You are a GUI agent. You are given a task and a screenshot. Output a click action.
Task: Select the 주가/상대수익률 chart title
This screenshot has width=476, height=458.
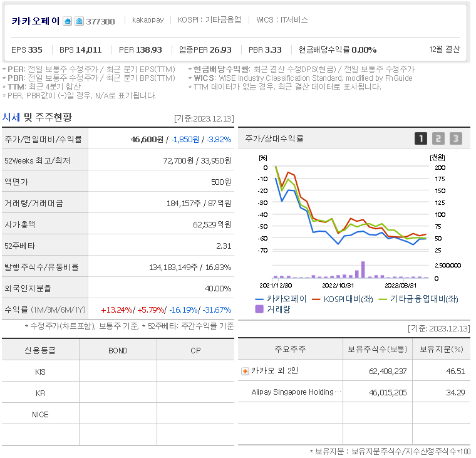pos(274,139)
